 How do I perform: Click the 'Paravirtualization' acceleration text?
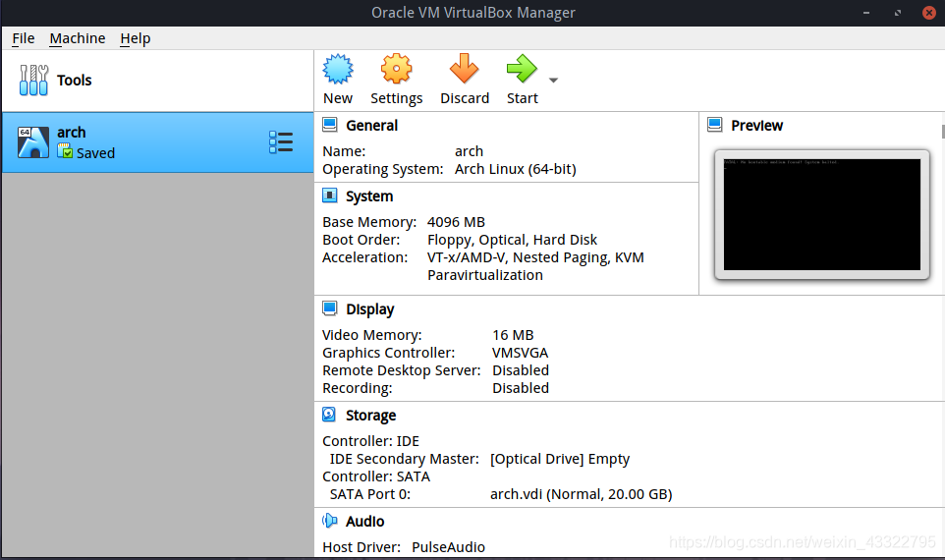pyautogui.click(x=485, y=275)
